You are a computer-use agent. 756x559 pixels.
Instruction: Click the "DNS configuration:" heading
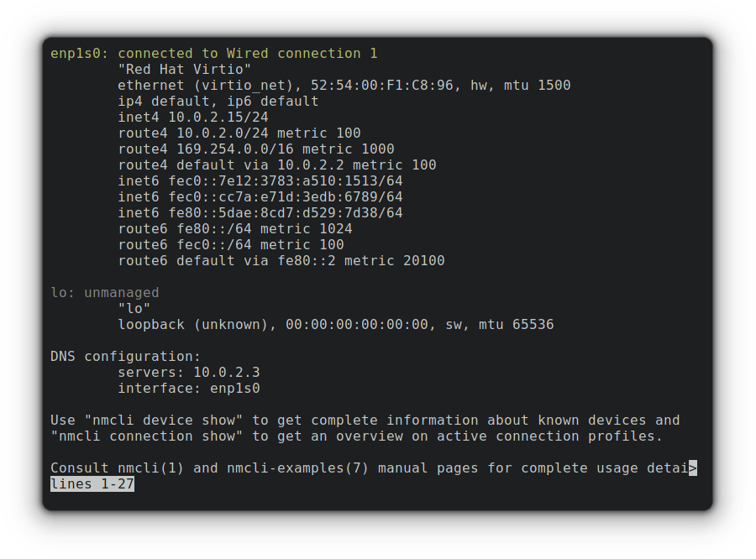click(x=126, y=357)
